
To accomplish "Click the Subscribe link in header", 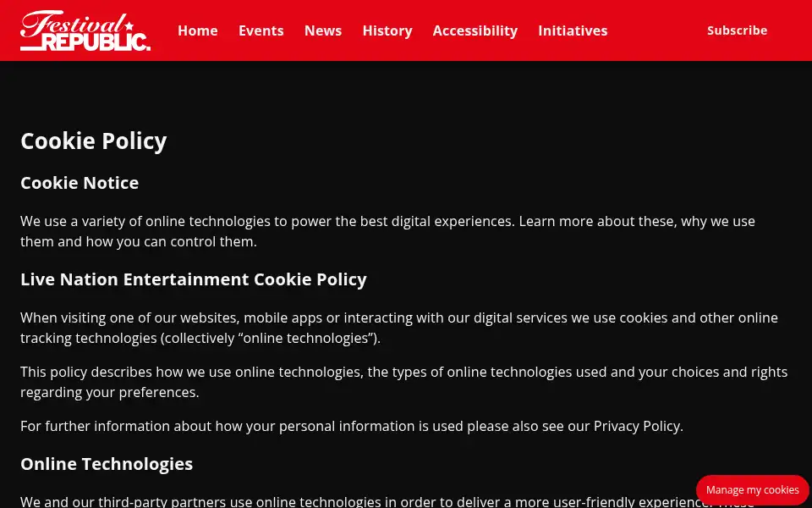I will (x=737, y=30).
